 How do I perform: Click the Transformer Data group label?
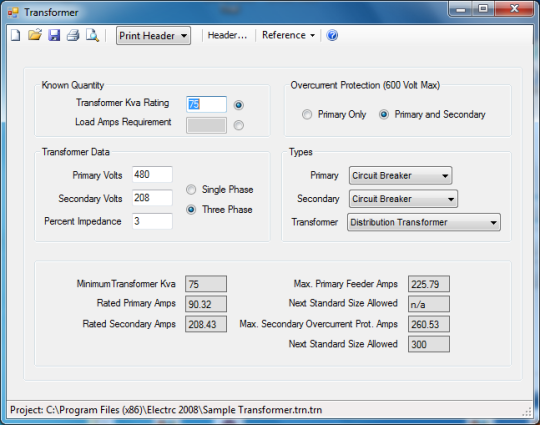[x=75, y=152]
